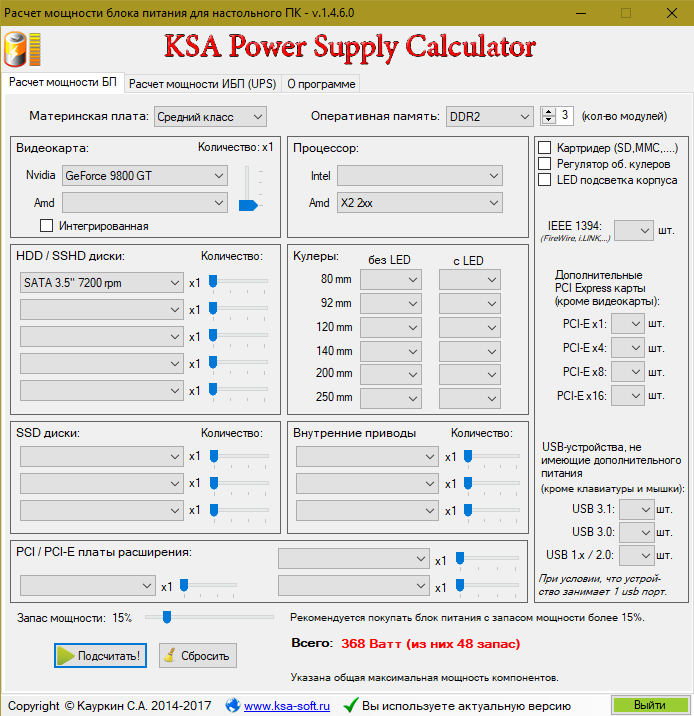Expand Amd processor X2 2xx dropdown
Viewport: 694px width, 716px height.
tap(420, 203)
